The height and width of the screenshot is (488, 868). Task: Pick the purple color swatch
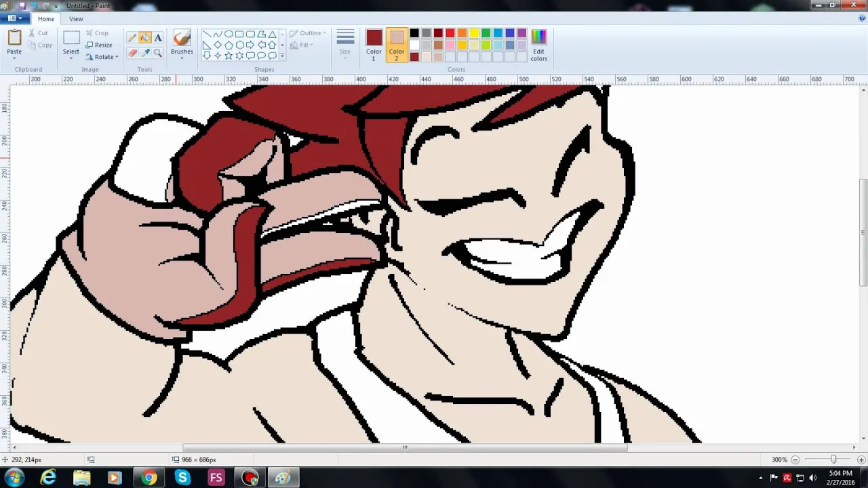pyautogui.click(x=522, y=33)
